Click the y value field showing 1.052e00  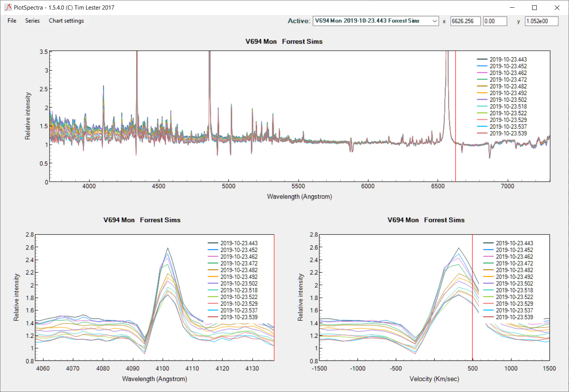coord(541,21)
